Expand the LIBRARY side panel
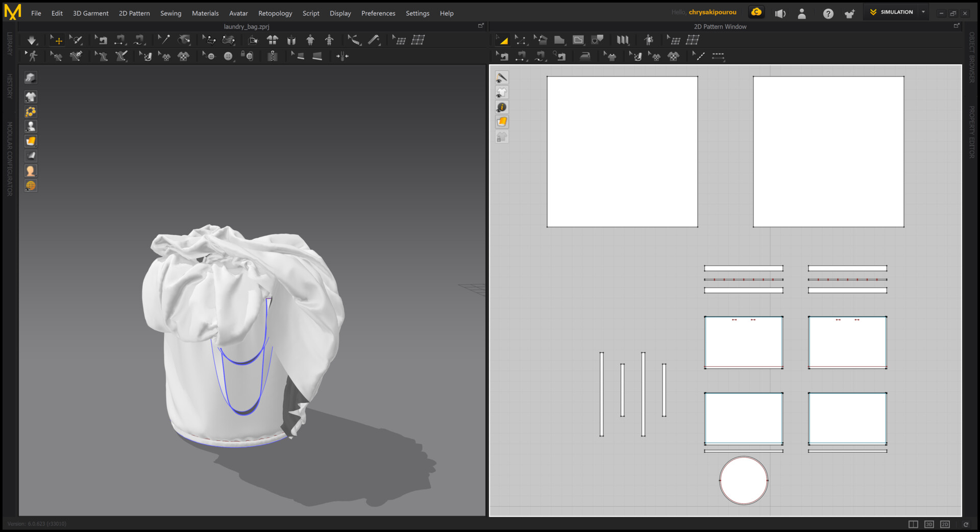Screen dimensions: 980x532 pos(9,44)
